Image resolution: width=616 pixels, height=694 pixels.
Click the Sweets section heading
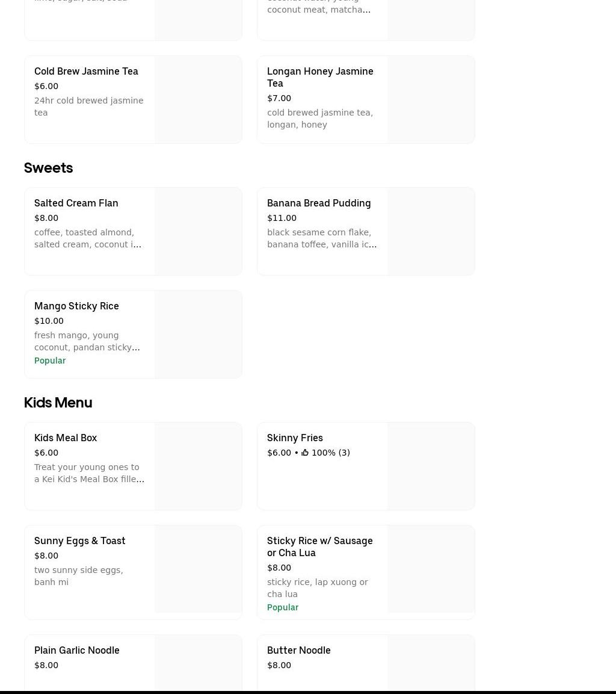48,168
